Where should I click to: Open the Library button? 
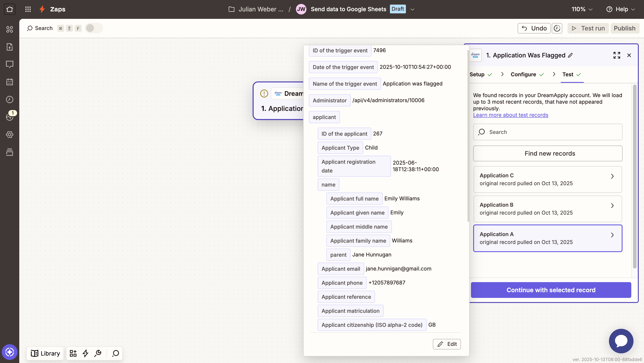pos(45,353)
